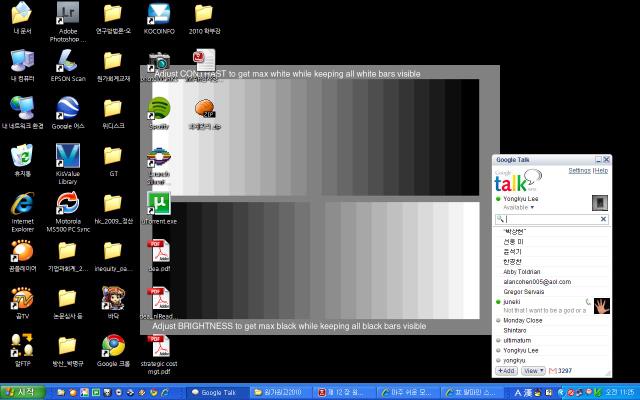Clear the contact search field
Viewport: 640px width, 400px height.
(x=601, y=218)
